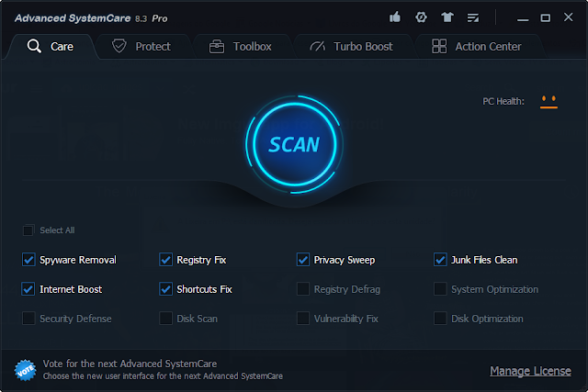Uncheck Registry Fix checkbox
Screen dimensions: 588x392
coord(165,259)
